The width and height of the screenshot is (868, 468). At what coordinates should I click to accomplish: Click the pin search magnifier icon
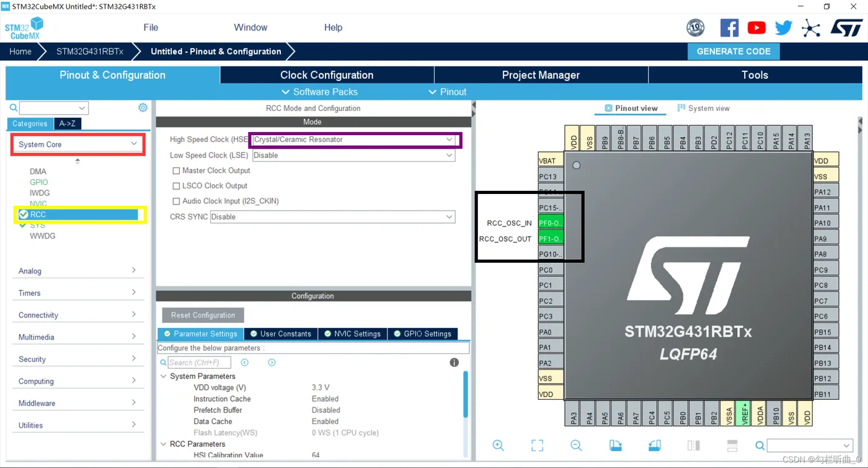(760, 446)
